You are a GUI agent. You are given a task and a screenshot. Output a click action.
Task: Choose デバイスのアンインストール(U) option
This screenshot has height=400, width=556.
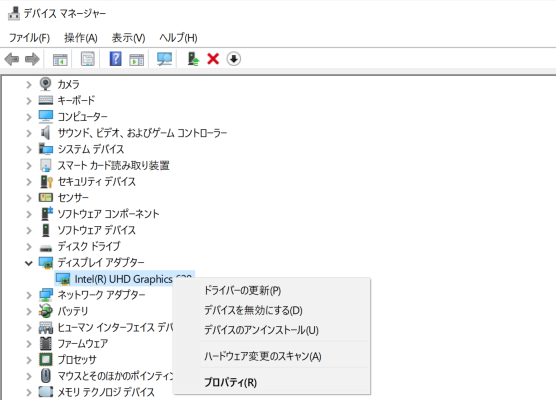pyautogui.click(x=261, y=330)
